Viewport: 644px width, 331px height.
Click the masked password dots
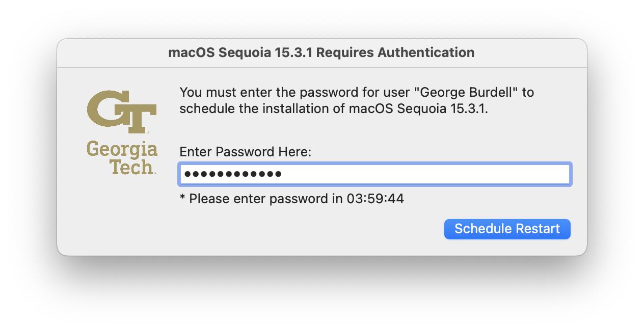coord(233,174)
